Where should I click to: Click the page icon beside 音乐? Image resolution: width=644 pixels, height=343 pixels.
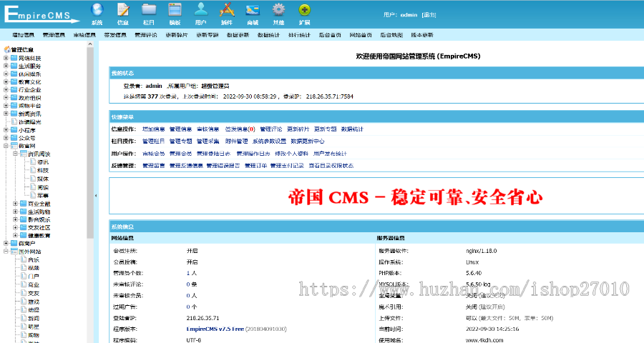coord(24,259)
